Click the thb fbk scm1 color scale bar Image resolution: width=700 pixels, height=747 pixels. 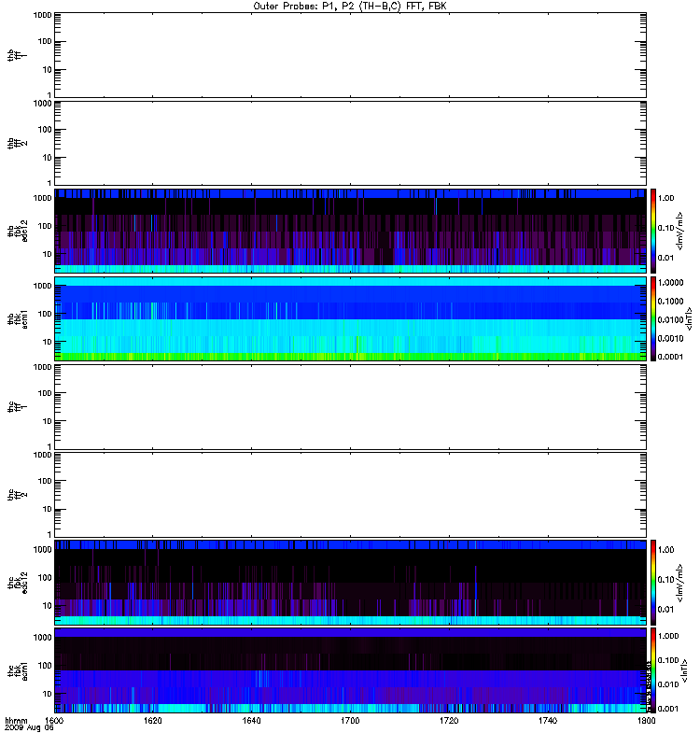pos(653,318)
